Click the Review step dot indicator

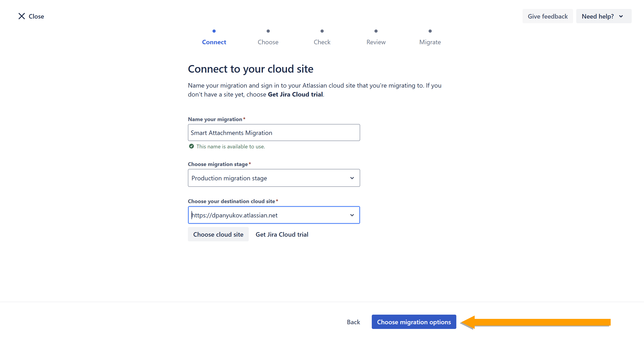tap(376, 31)
